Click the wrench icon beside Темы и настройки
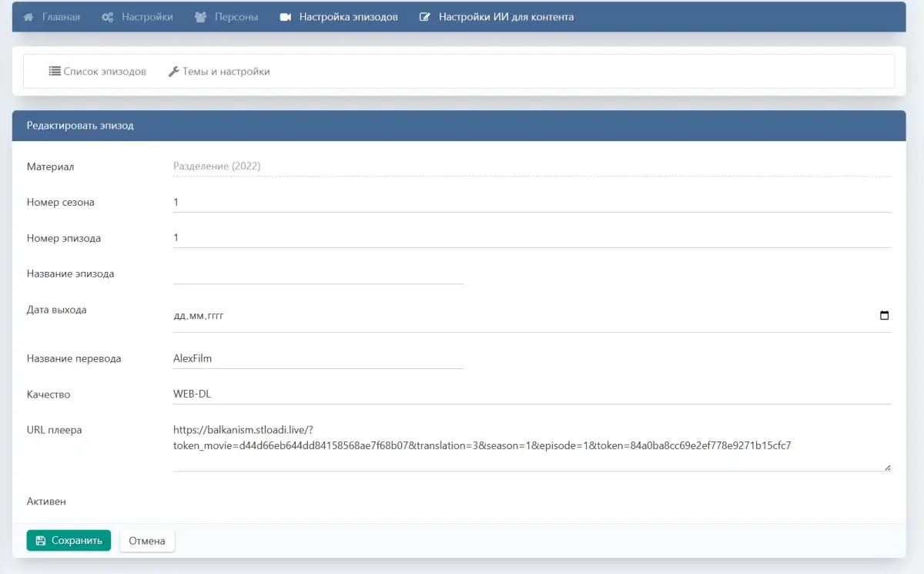924x574 pixels. (x=173, y=72)
